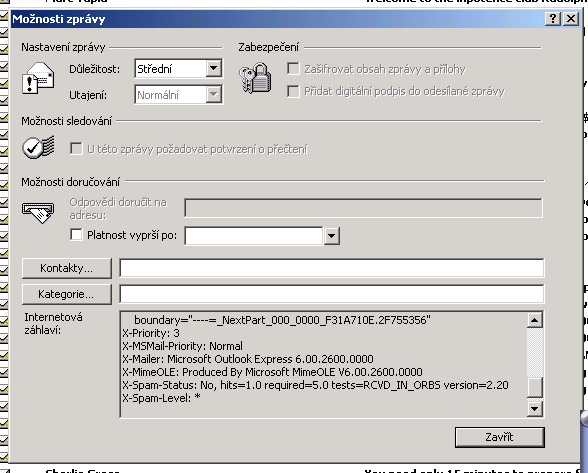The width and height of the screenshot is (588, 473).
Task: Click scrollbar up arrow in Internet headers box
Action: point(534,320)
